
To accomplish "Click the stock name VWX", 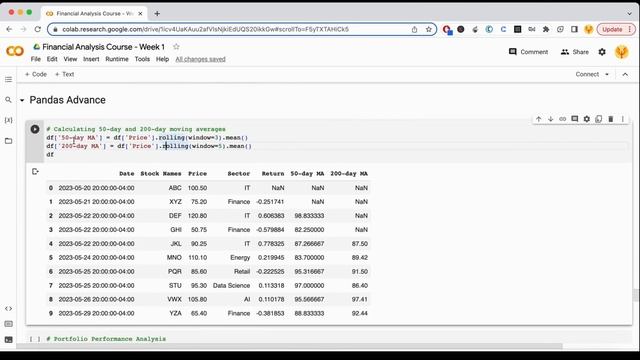I will coord(174,299).
